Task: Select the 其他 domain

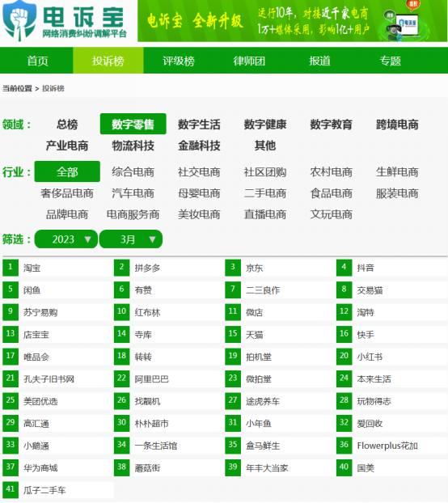Action: [x=265, y=146]
